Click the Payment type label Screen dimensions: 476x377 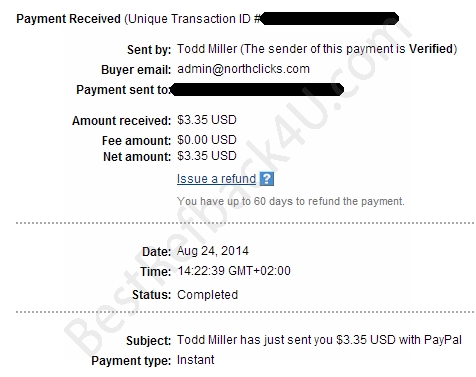point(131,361)
